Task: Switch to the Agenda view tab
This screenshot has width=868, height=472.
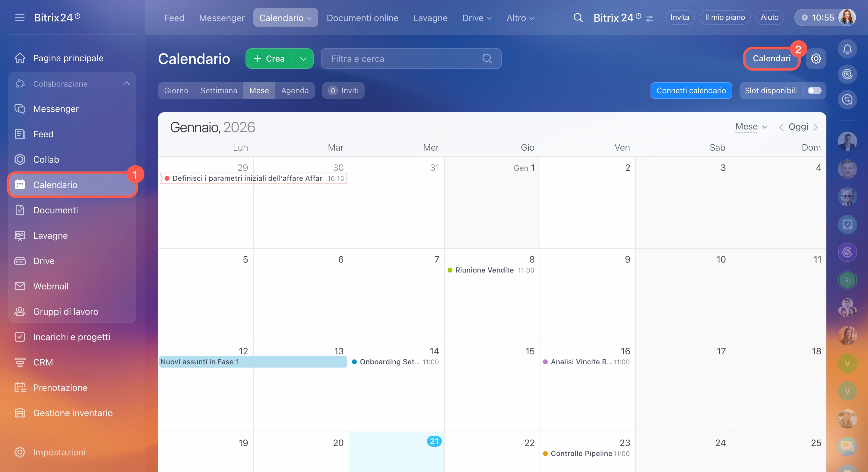Action: [295, 91]
